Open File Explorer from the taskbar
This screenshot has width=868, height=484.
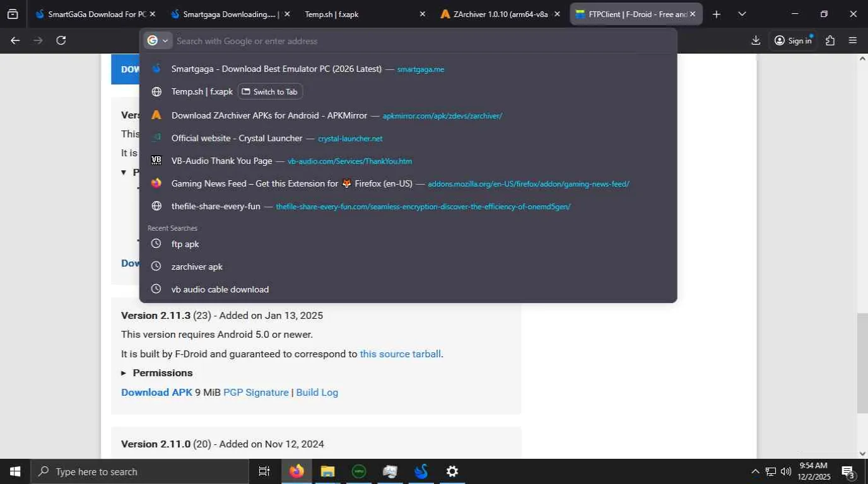tap(327, 471)
